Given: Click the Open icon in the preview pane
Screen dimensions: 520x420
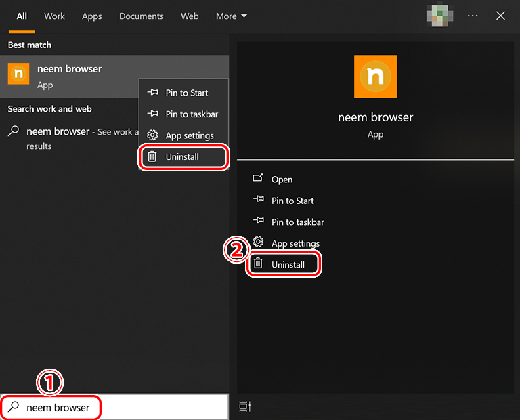Looking at the screenshot, I should [x=258, y=178].
